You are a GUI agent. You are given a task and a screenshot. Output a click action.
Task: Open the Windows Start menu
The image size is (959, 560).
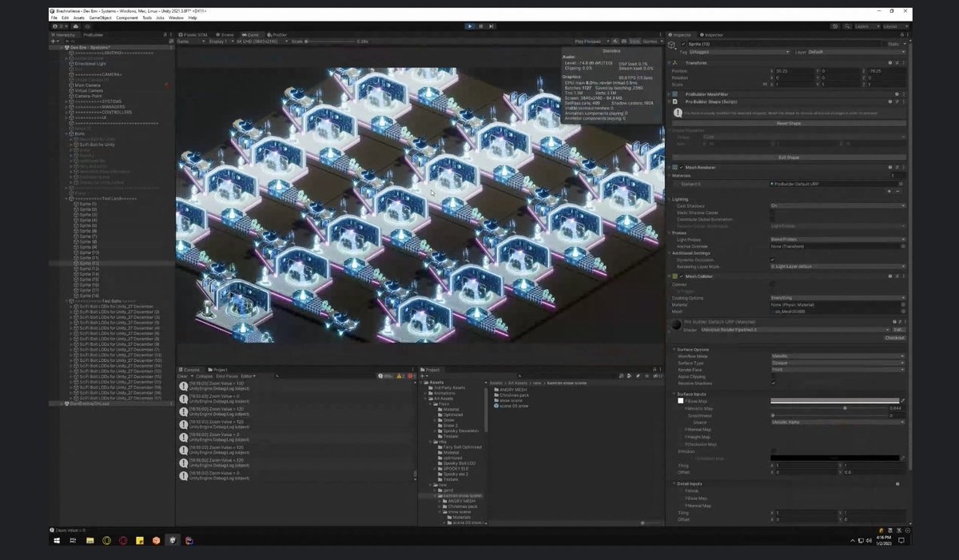(57, 541)
